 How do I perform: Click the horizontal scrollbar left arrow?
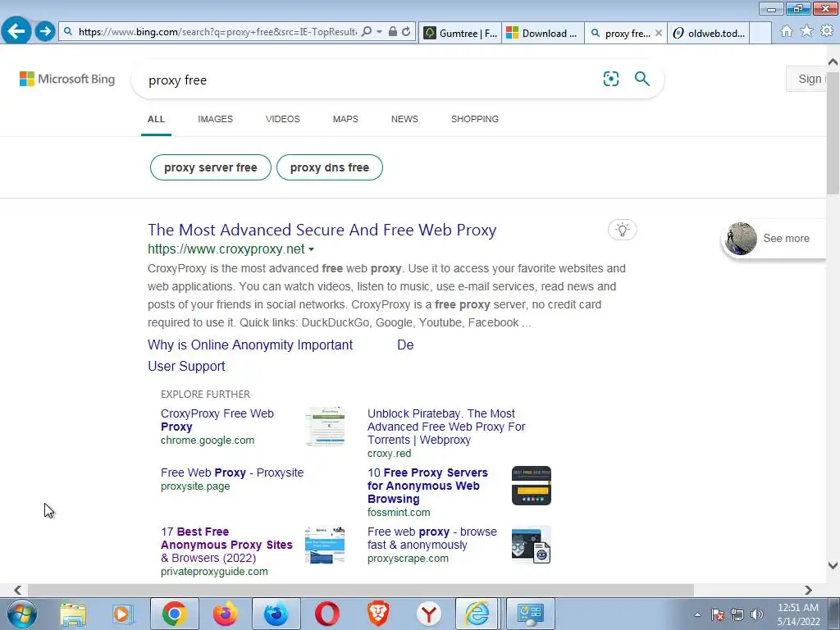tap(18, 590)
